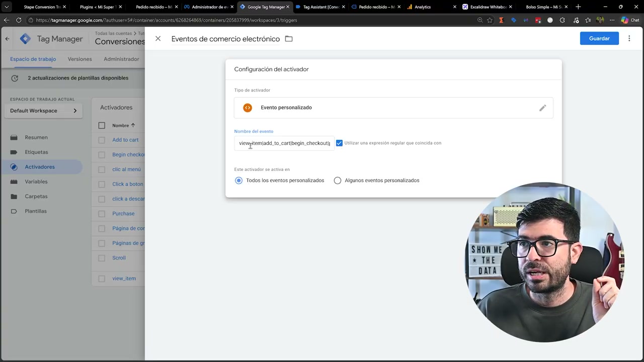Go back using the Tag Manager back arrow
Screen dimensions: 644x362
point(7,39)
